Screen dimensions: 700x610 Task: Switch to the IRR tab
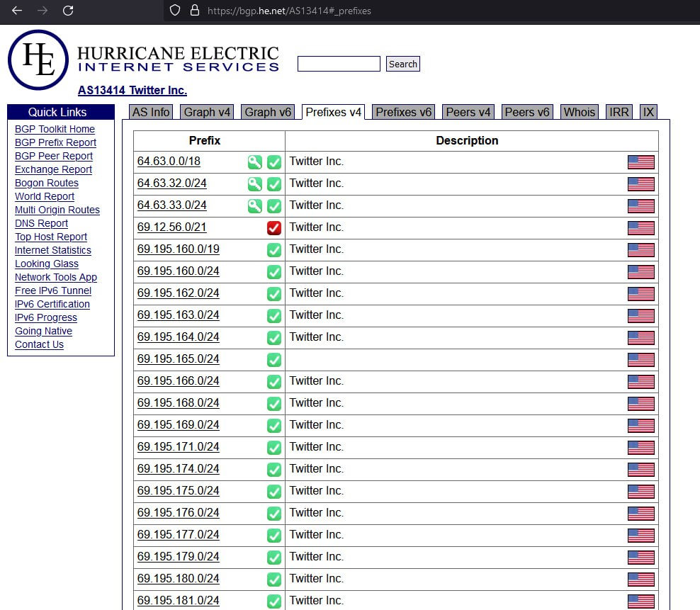tap(619, 112)
